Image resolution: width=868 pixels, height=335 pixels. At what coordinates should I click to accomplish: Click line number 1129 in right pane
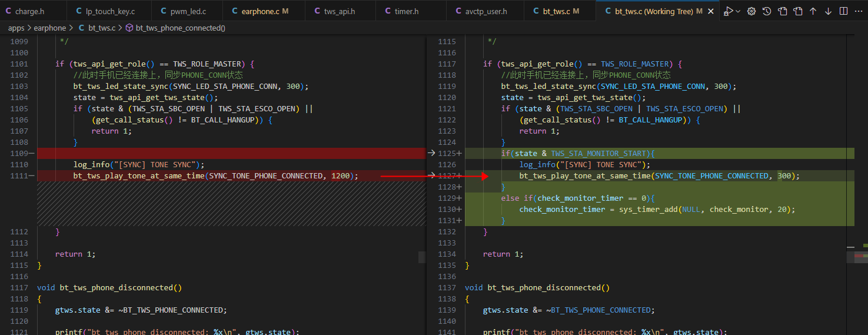[447, 198]
